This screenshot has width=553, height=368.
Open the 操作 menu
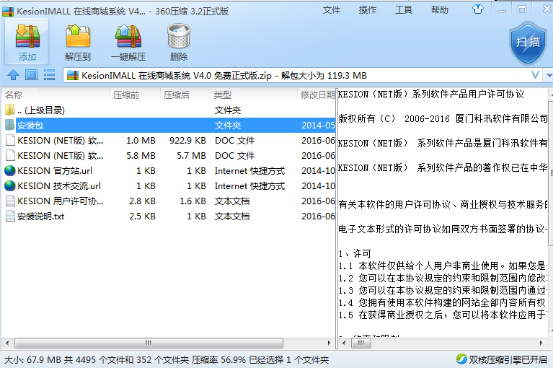pyautogui.click(x=367, y=10)
